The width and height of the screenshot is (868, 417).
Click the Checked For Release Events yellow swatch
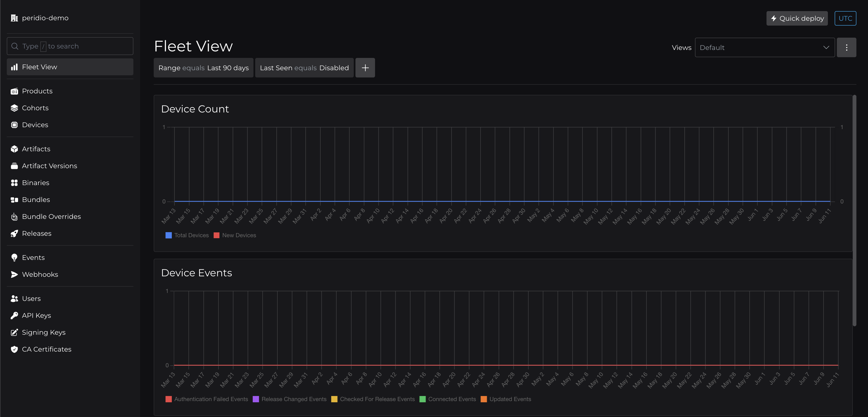(x=334, y=399)
